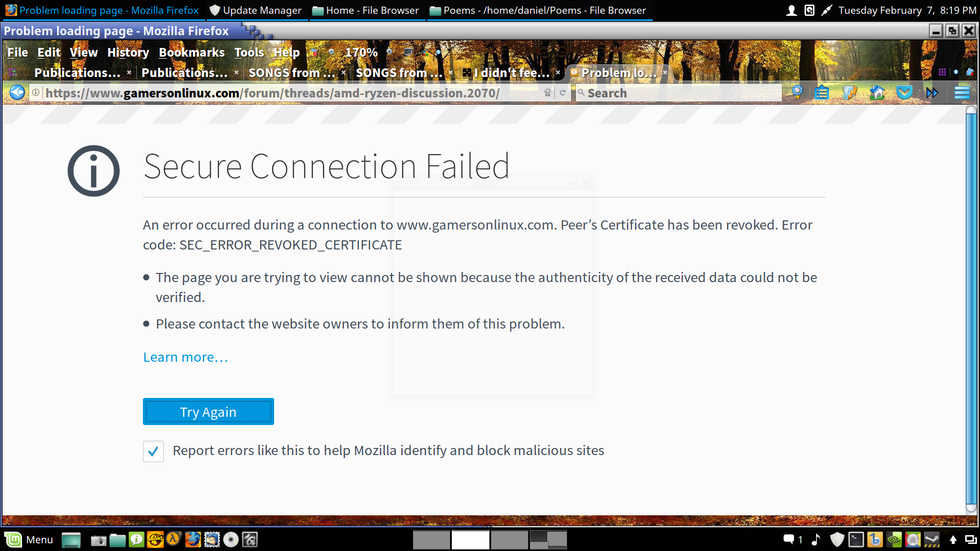Click the 170% zoom level indicator
The width and height of the screenshot is (980, 551).
pos(361,53)
